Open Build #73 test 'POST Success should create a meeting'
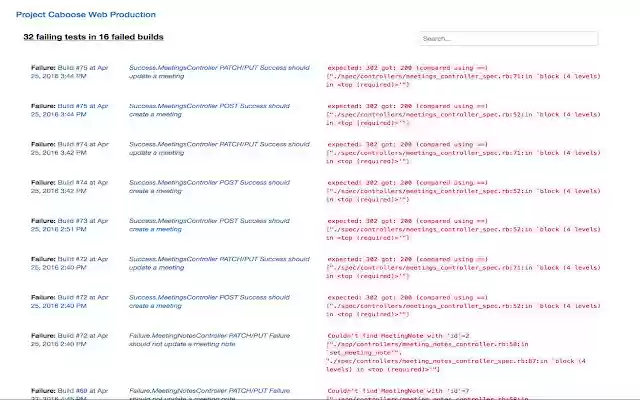Image resolution: width=640 pixels, height=400 pixels. (x=209, y=225)
